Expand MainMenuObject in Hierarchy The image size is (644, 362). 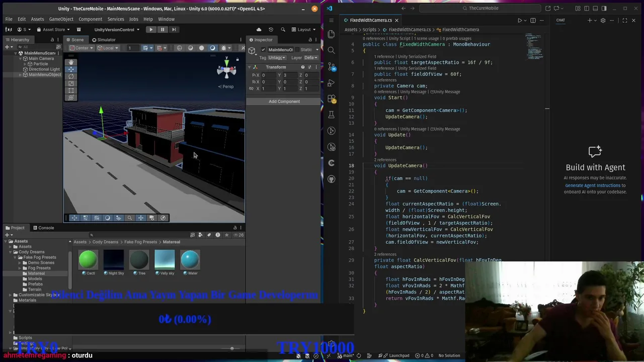pos(21,75)
